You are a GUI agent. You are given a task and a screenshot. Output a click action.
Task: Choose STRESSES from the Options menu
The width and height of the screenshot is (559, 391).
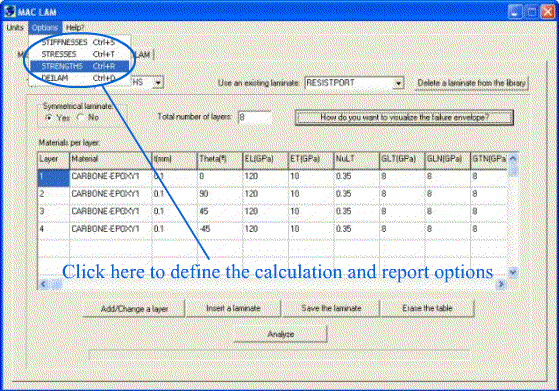79,54
